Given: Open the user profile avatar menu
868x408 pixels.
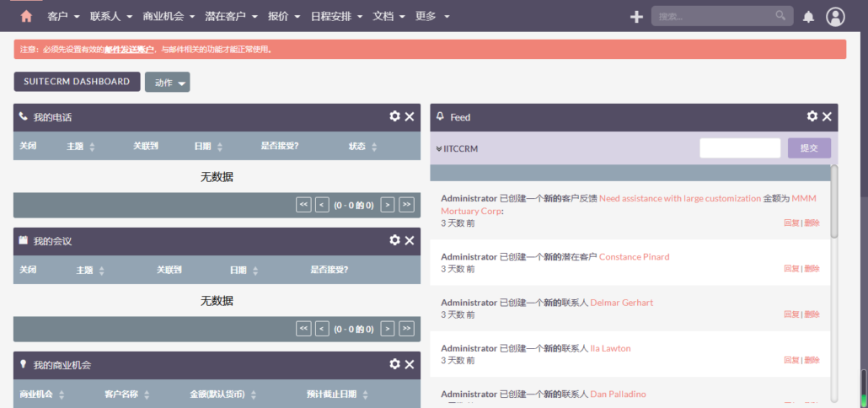Looking at the screenshot, I should click(x=835, y=16).
